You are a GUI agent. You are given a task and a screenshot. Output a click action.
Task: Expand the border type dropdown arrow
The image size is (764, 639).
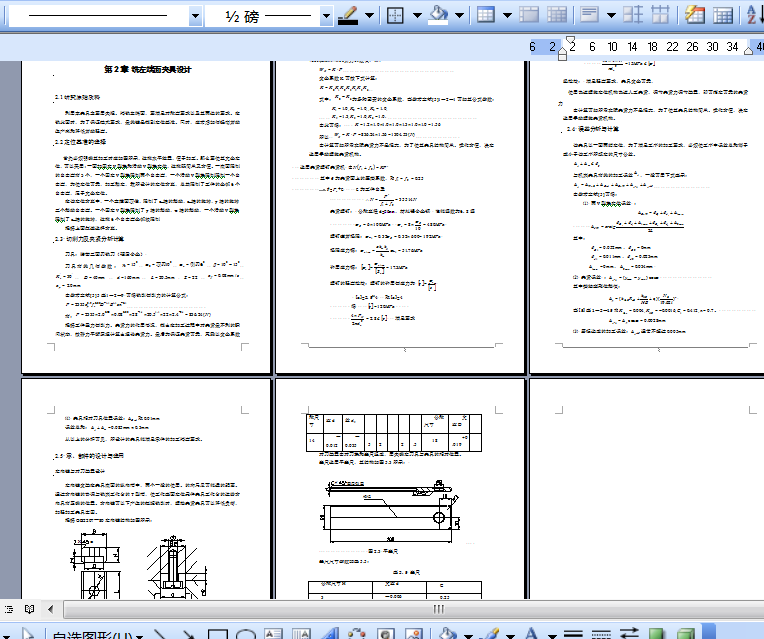[x=417, y=16]
